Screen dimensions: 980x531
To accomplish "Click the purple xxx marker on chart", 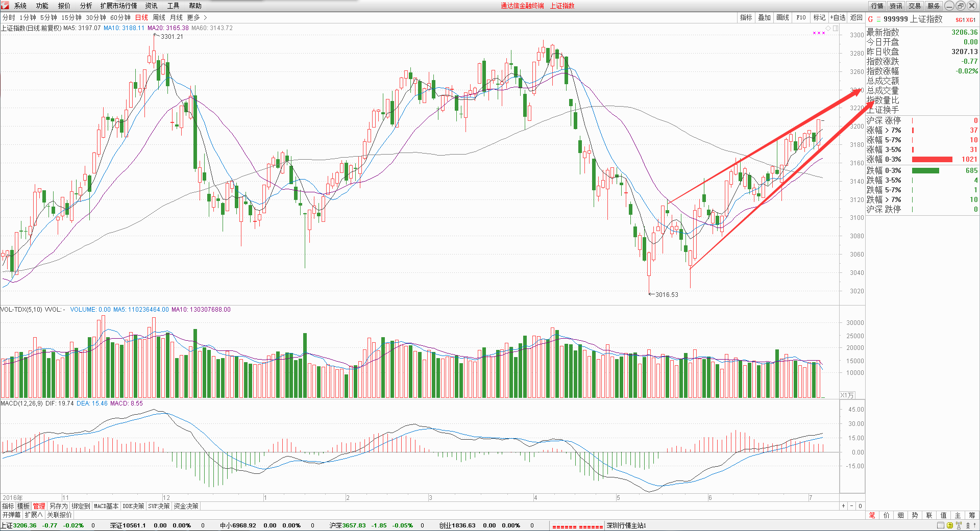I will pyautogui.click(x=819, y=33).
